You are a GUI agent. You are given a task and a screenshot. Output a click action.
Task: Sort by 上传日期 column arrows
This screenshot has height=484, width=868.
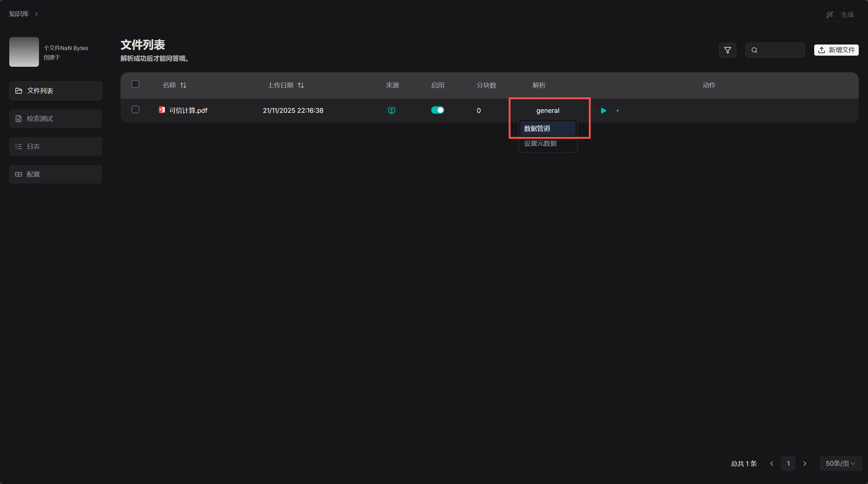click(301, 85)
